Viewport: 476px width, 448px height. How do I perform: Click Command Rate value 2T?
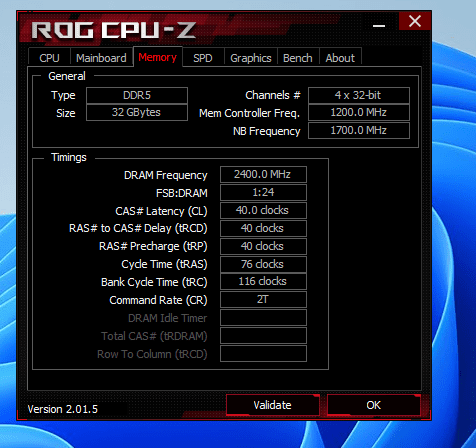click(263, 299)
